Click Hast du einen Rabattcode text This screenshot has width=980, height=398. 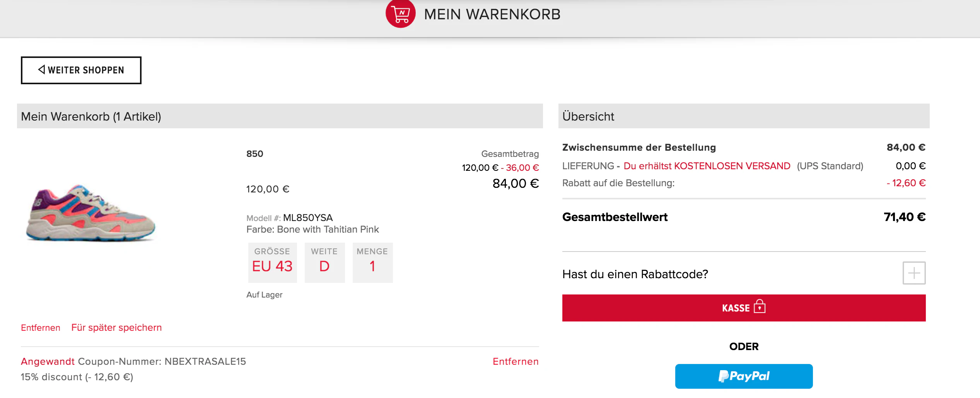point(635,274)
